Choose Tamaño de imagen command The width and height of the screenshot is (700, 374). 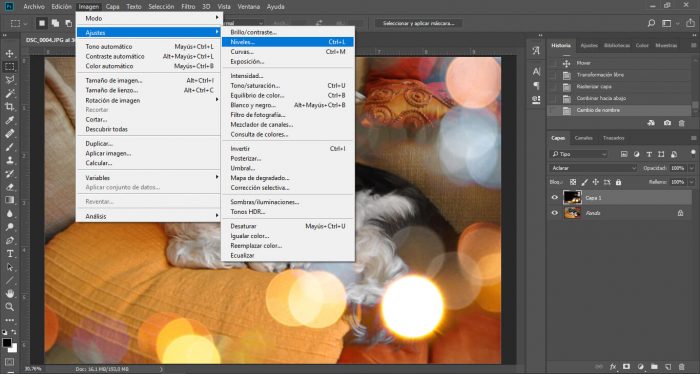149,80
